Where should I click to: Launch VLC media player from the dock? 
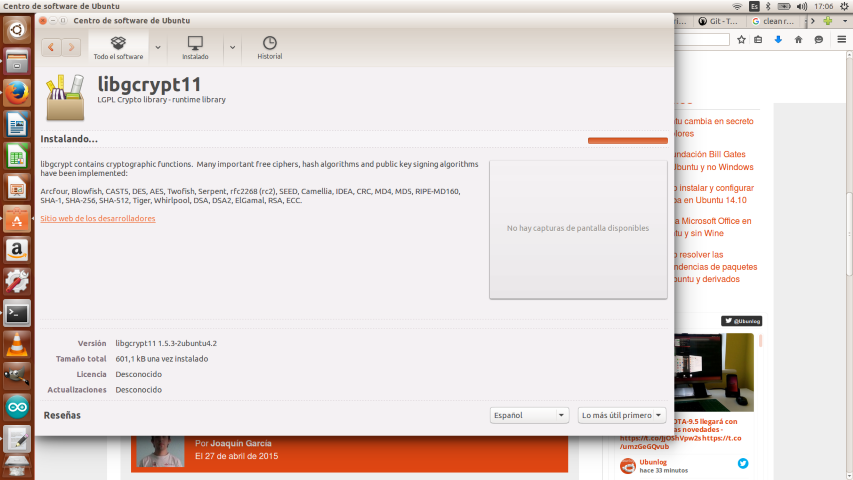click(x=17, y=344)
